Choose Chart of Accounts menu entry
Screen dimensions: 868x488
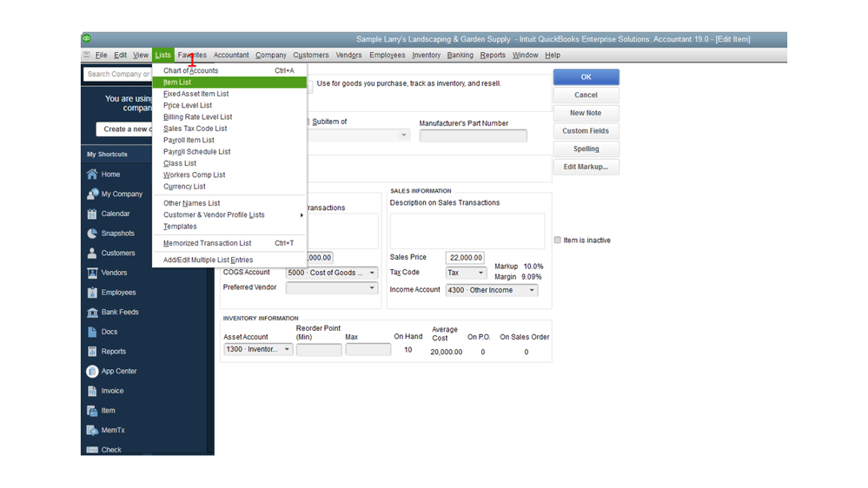tap(229, 70)
